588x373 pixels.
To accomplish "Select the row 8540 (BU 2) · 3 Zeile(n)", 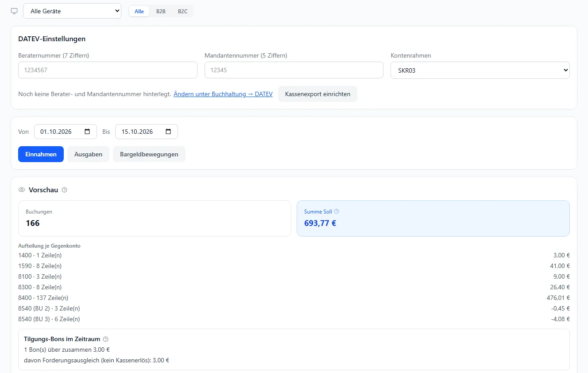I will click(294, 308).
